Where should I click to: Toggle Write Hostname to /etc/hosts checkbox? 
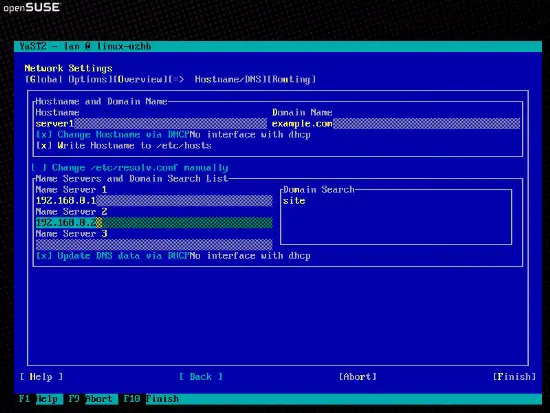[x=123, y=146]
